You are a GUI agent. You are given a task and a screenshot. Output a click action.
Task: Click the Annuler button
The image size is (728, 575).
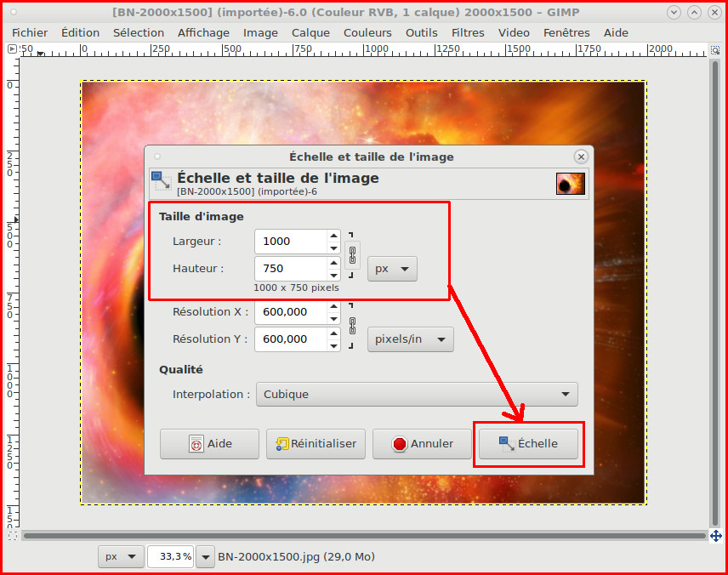coord(422,444)
